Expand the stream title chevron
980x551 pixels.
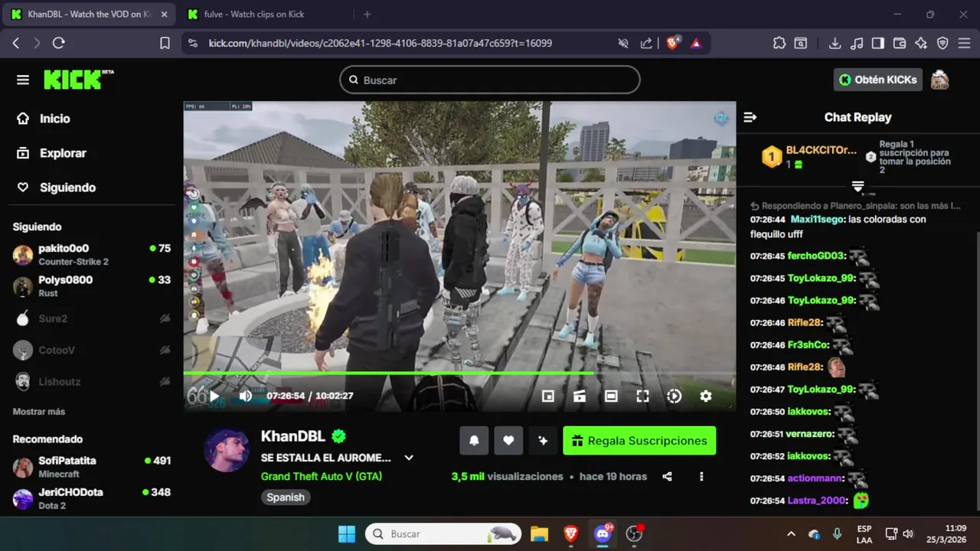point(409,458)
